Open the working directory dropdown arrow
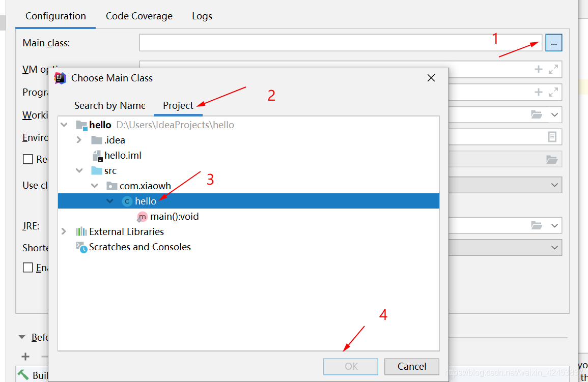Viewport: 588px width, 382px height. pos(554,114)
